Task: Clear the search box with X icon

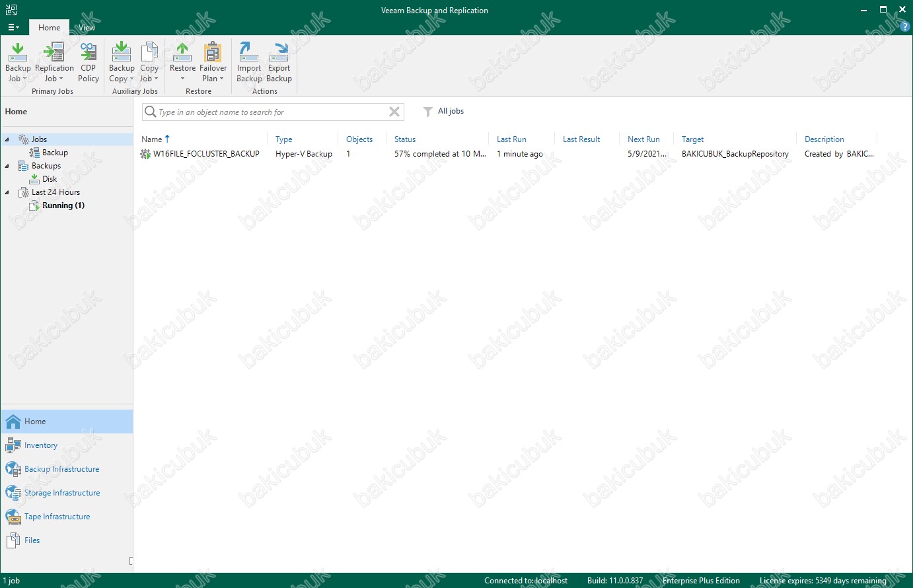Action: tap(394, 112)
